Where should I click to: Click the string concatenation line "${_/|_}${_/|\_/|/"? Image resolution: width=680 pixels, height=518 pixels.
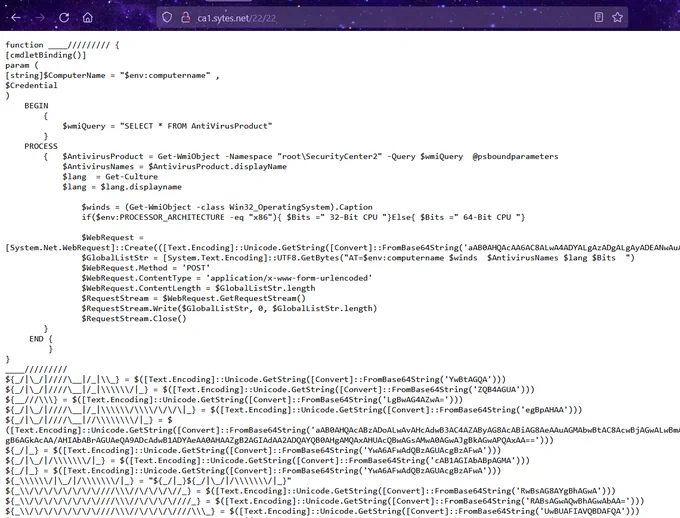(148, 481)
